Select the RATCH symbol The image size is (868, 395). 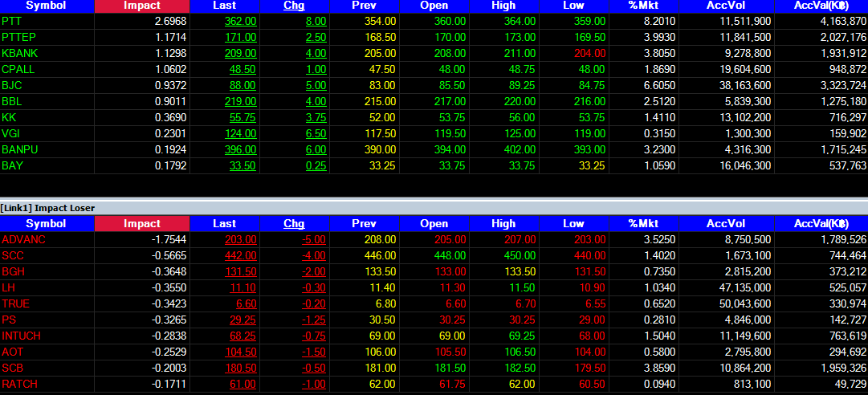click(19, 384)
